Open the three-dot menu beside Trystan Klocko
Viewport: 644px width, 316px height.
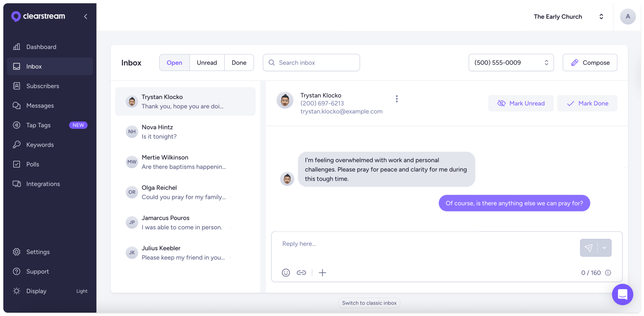(396, 99)
